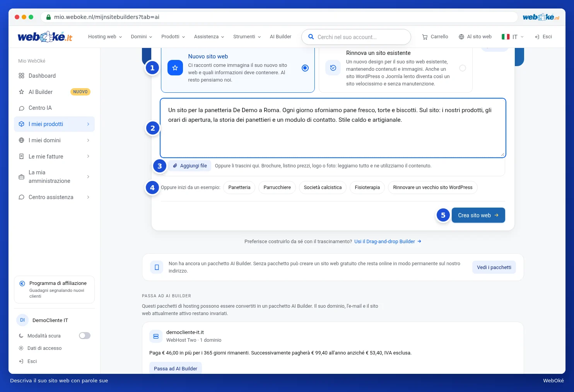Click the paperclip icon on Aggiungi file
The height and width of the screenshot is (392, 574).
[175, 166]
